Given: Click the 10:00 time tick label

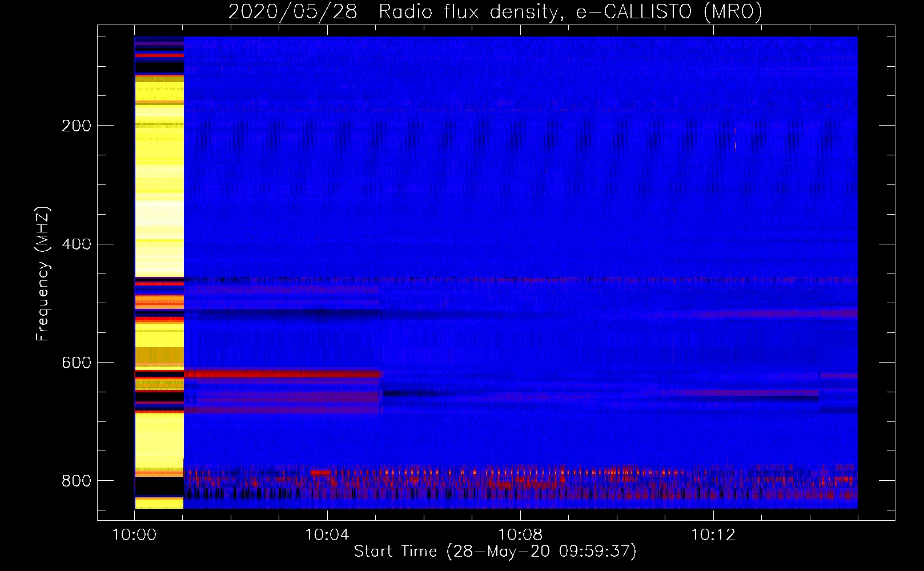Looking at the screenshot, I should coord(134,535).
